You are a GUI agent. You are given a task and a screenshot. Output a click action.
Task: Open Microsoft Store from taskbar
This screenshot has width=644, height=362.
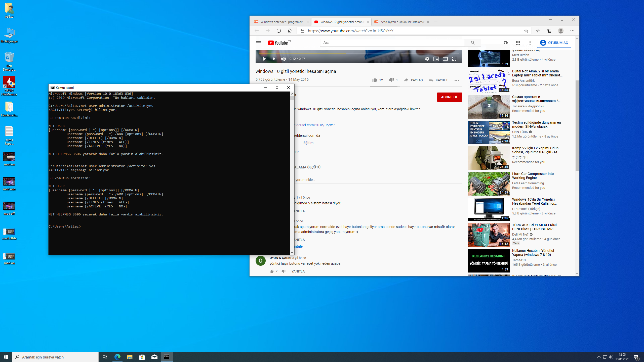click(x=142, y=357)
